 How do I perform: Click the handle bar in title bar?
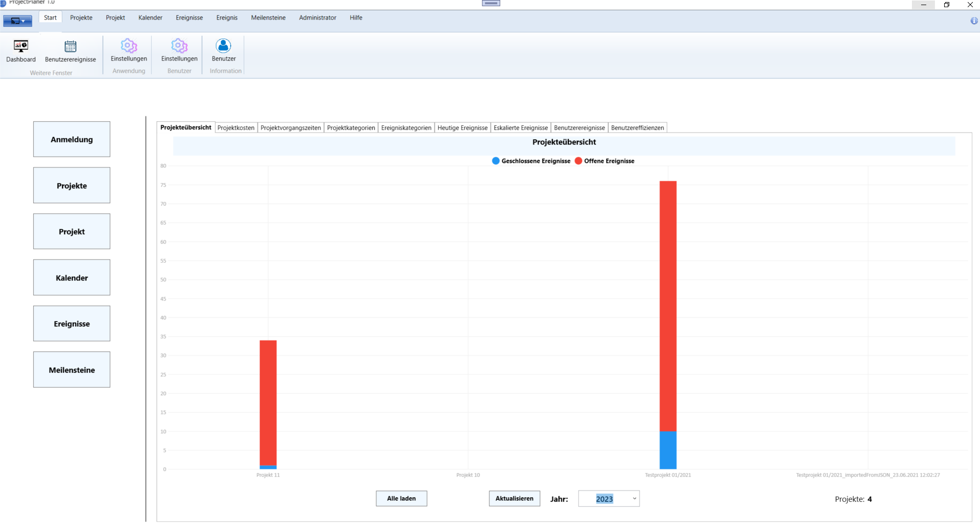coord(491,3)
